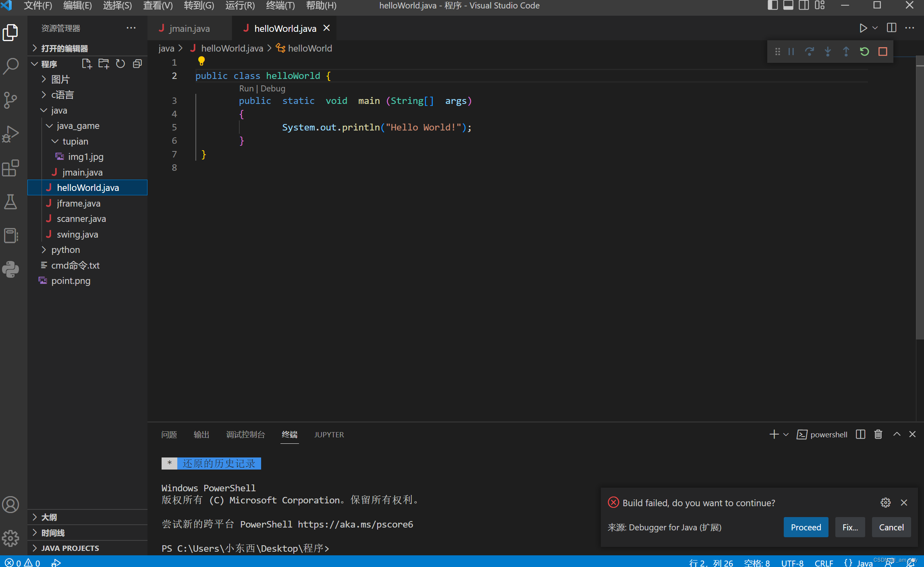Click the New File icon in explorer

pyautogui.click(x=87, y=64)
